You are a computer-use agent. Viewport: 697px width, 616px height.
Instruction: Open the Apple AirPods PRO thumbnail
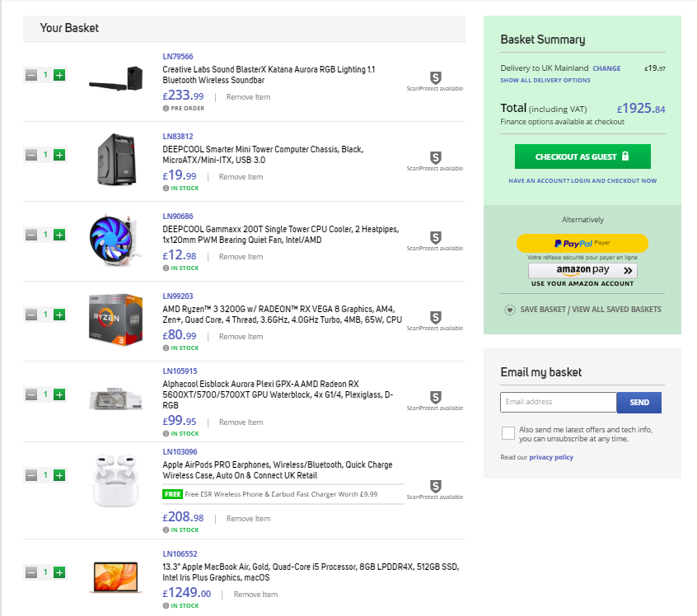115,480
